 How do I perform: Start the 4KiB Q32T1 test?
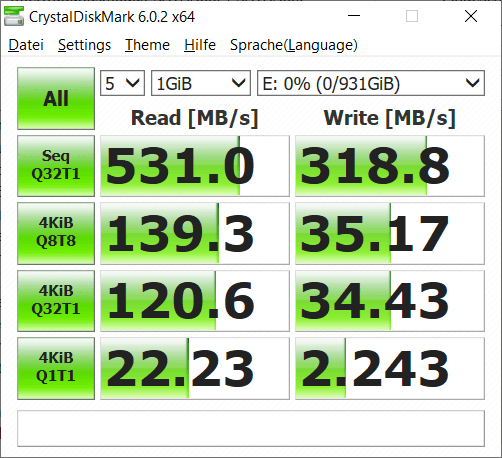(x=56, y=301)
